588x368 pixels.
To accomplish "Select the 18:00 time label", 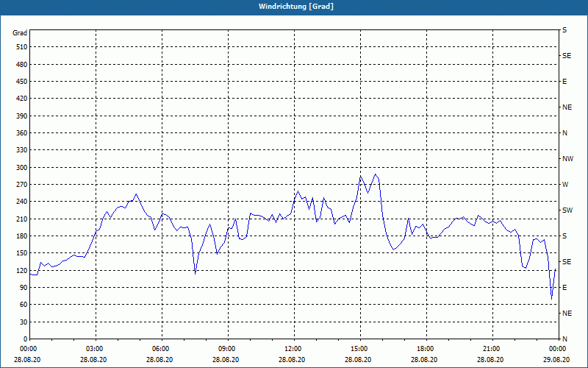I will (426, 349).
